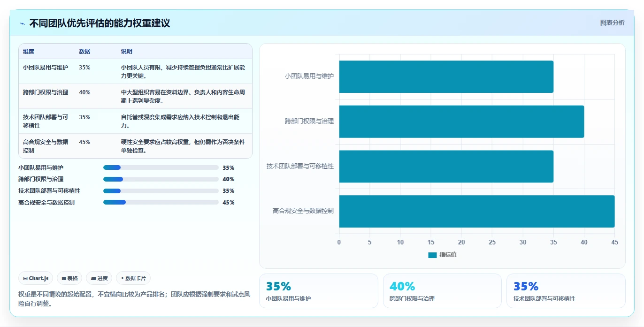Click the description starting with 硬性安全要求
Screen dimensions: 644x327
coord(183,146)
